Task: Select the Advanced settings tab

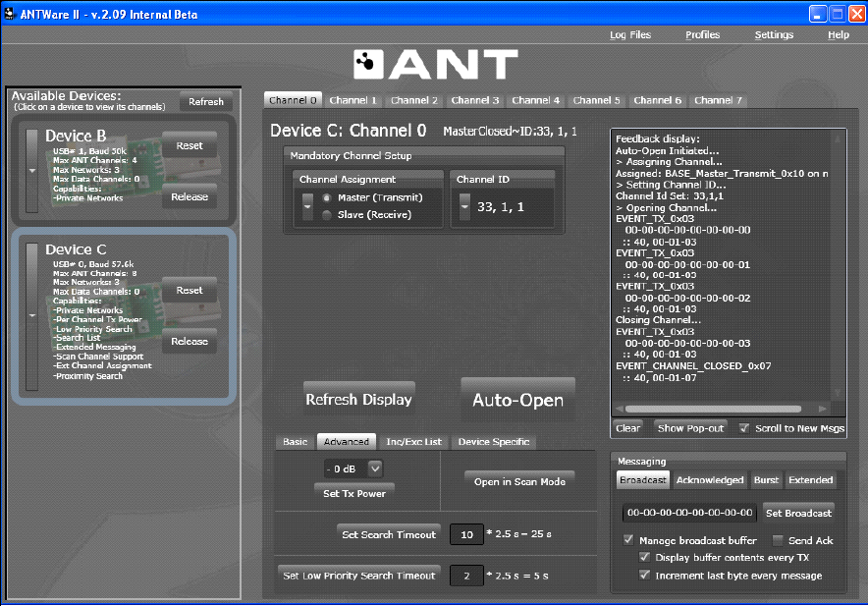Action: point(347,441)
